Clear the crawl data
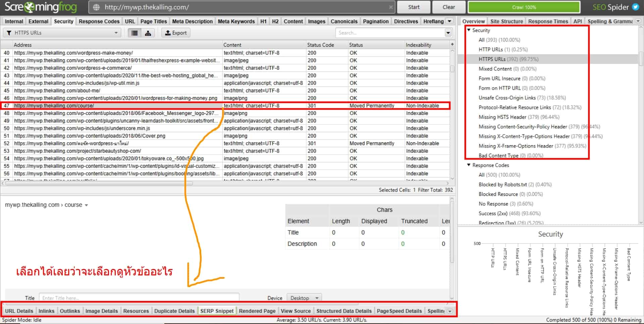644x324 pixels. pos(448,7)
